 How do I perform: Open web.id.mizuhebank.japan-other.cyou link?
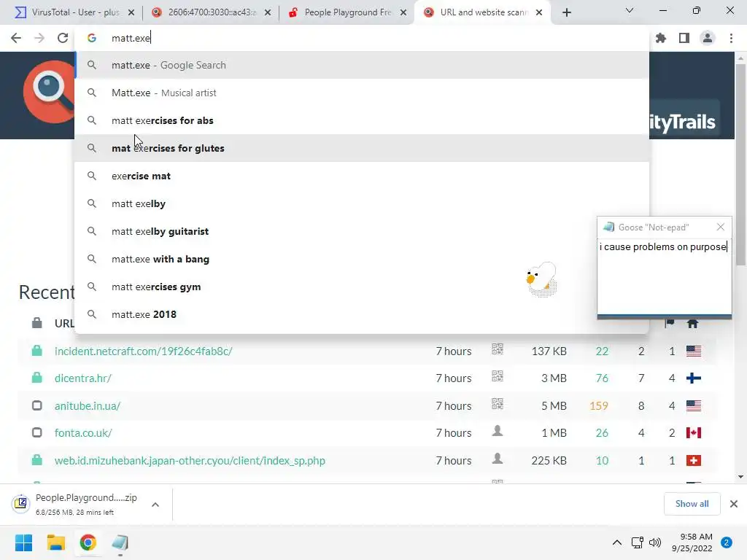[x=190, y=461]
